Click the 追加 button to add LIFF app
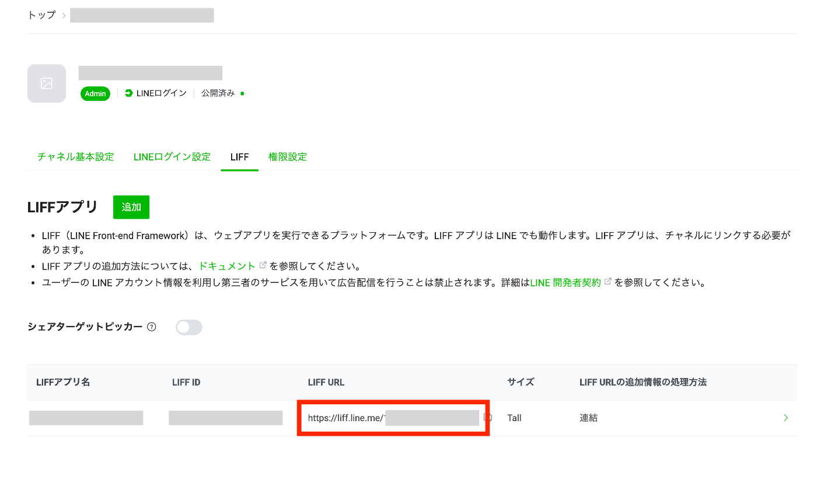 (x=131, y=207)
